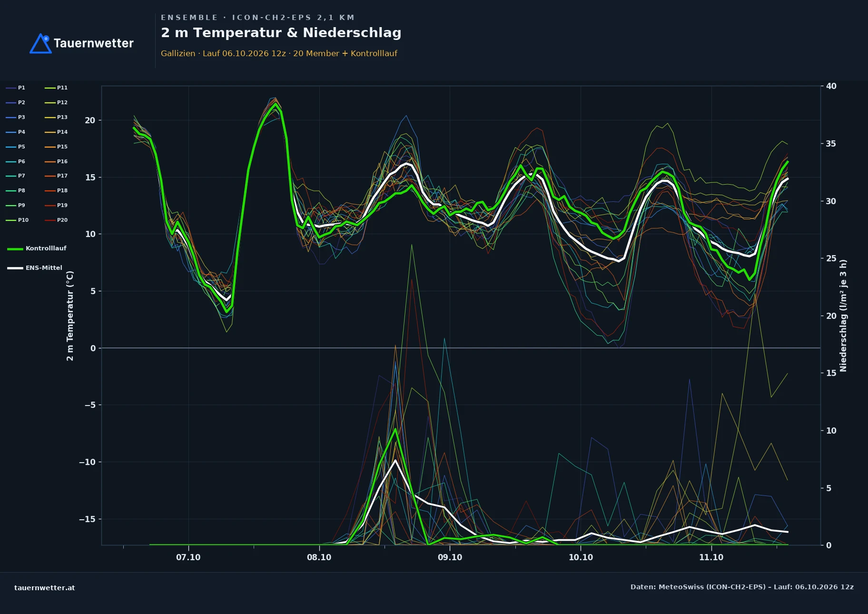Click the orange 'Gallizien · Lauf 06.10.2026 12z' subtitle
This screenshot has width=868, height=614.
(x=279, y=53)
